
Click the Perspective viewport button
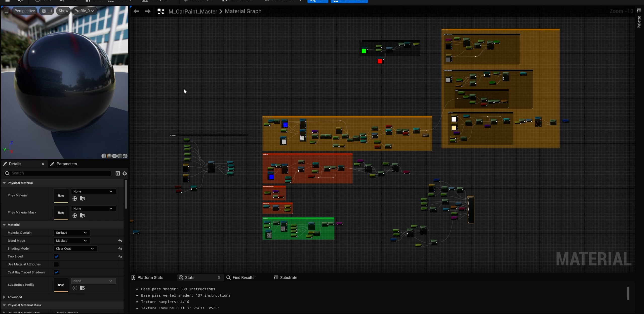(24, 11)
